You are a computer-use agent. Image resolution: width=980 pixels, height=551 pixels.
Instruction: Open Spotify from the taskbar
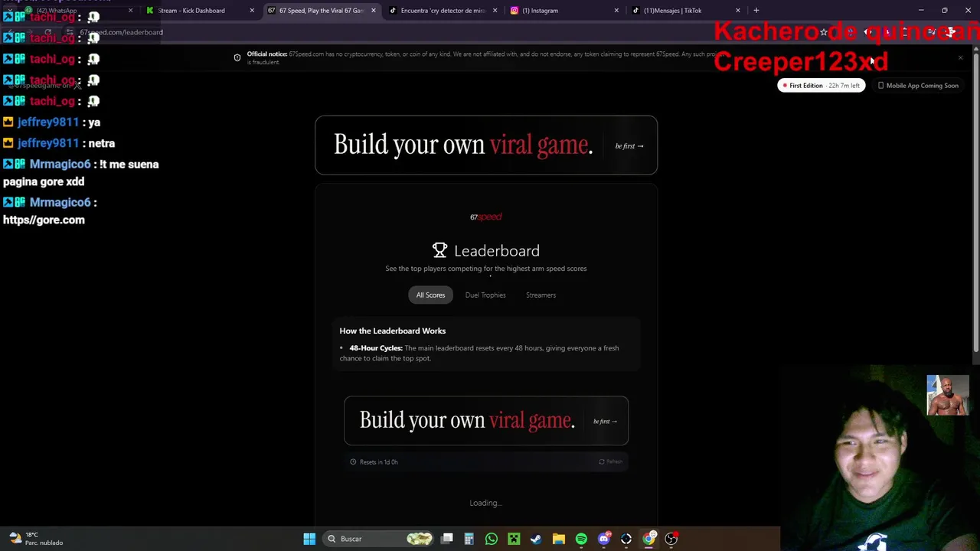click(x=581, y=539)
